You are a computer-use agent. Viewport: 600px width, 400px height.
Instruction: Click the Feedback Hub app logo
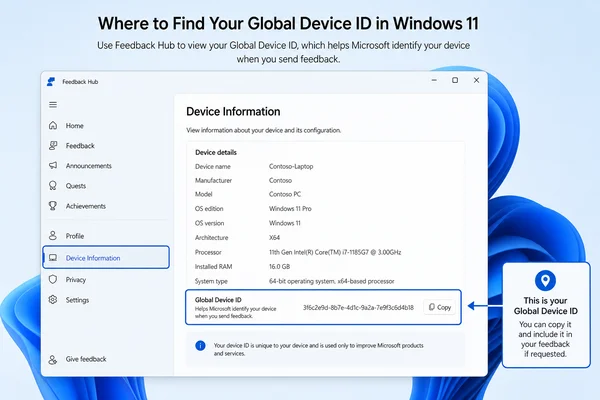point(51,82)
